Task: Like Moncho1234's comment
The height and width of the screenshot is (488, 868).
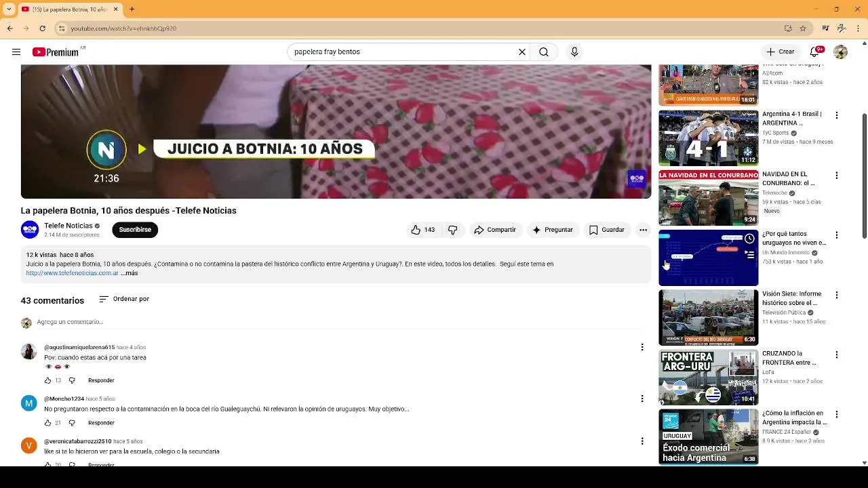Action: click(47, 423)
